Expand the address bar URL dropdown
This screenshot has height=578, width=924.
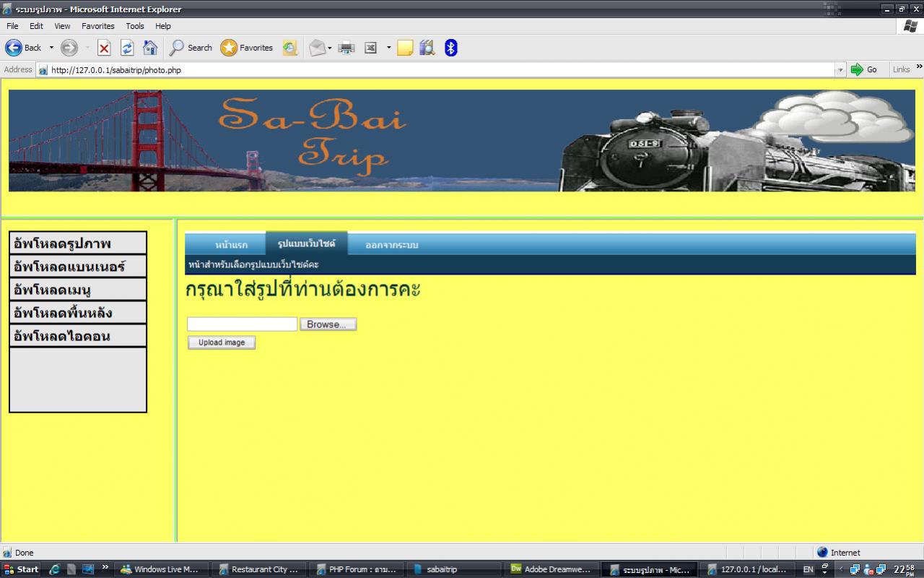(840, 70)
